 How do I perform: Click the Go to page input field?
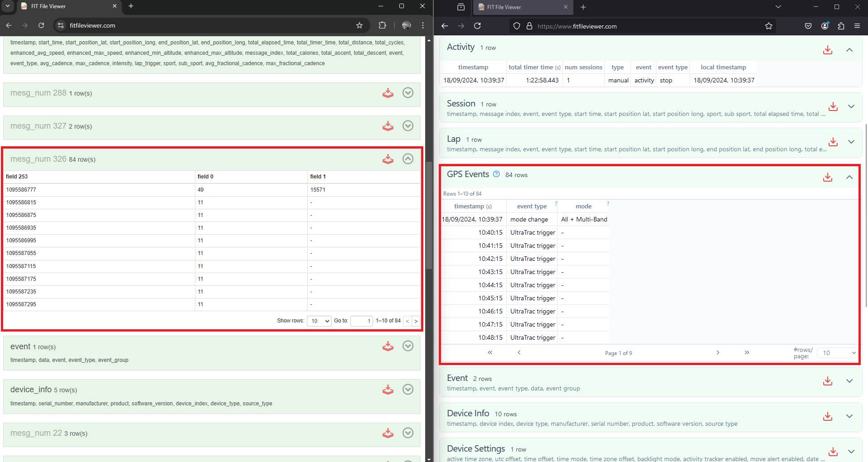click(362, 321)
